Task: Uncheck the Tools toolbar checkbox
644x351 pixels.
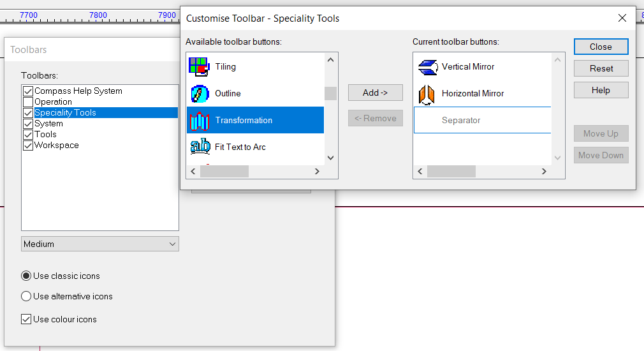Action: (28, 135)
